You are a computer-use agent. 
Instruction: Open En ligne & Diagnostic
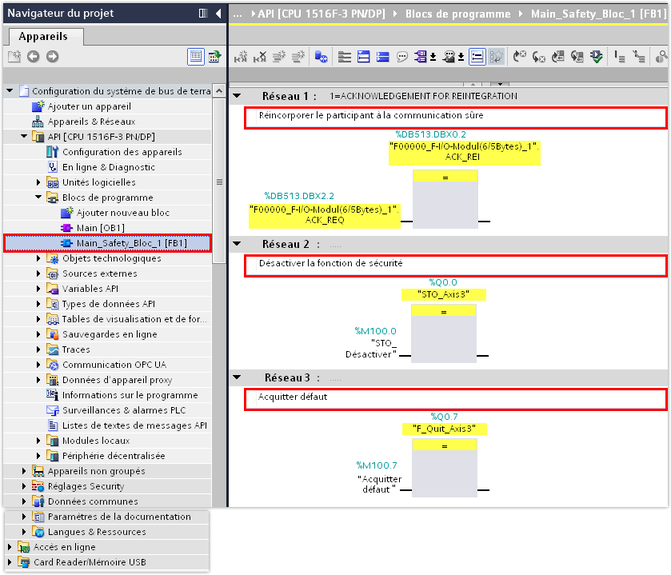coord(108,167)
